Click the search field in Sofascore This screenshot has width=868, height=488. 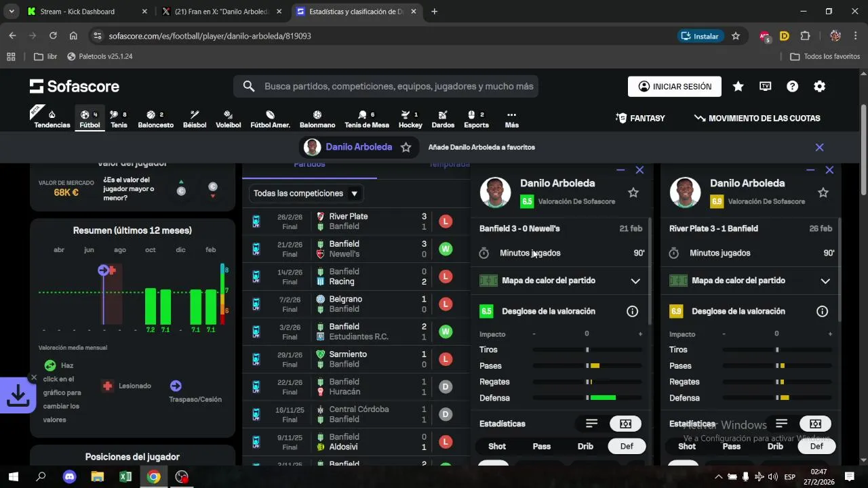386,86
